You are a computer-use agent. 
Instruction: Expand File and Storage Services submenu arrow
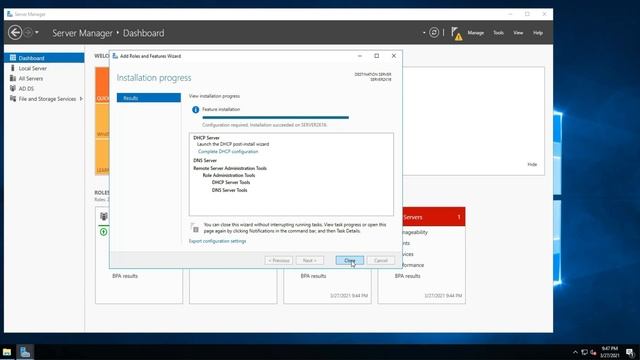click(81, 99)
